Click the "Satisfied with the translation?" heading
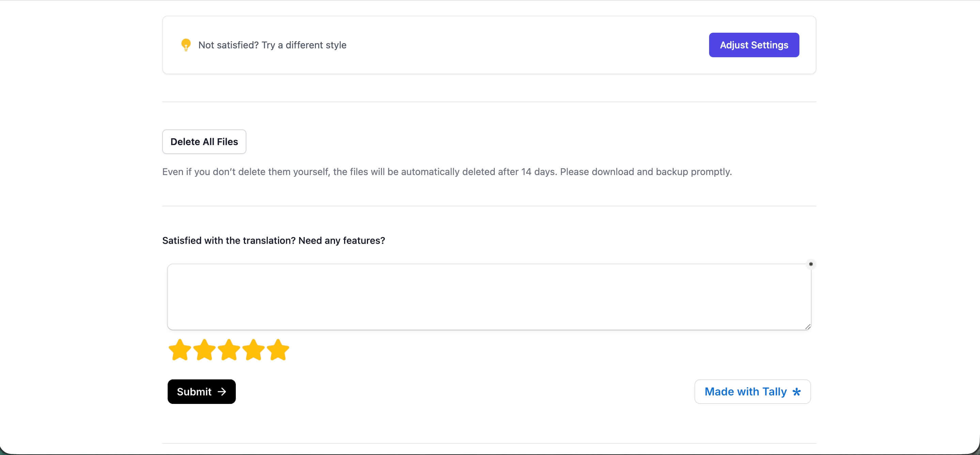Screen dimensions: 980x455 click(229, 241)
